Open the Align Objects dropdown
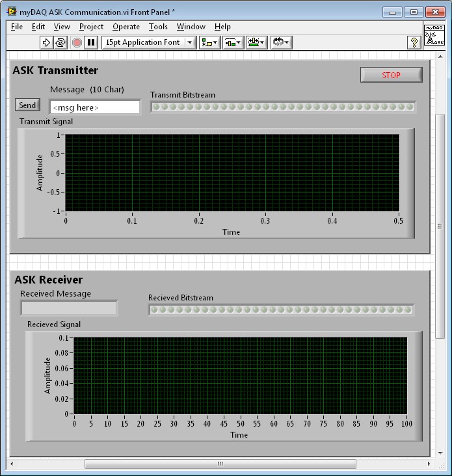The width and height of the screenshot is (452, 476). (x=209, y=42)
